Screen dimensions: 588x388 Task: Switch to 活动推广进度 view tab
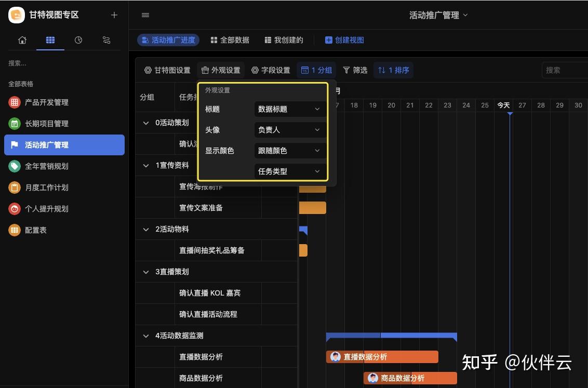(168, 40)
